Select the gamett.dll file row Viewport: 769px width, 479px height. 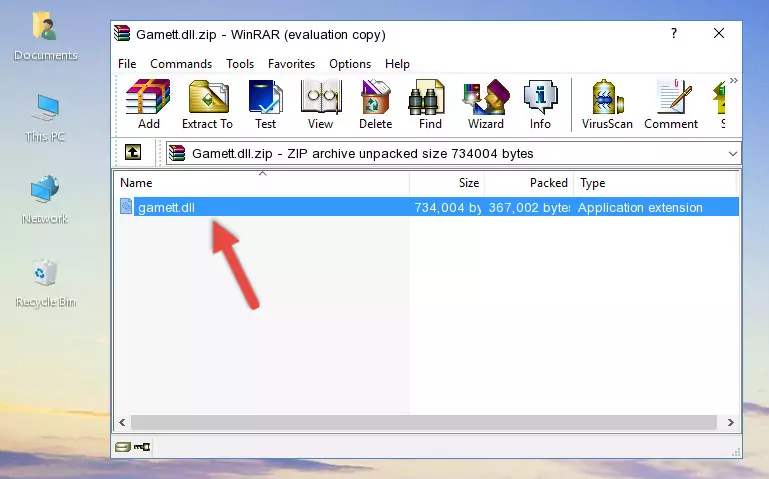[427, 207]
